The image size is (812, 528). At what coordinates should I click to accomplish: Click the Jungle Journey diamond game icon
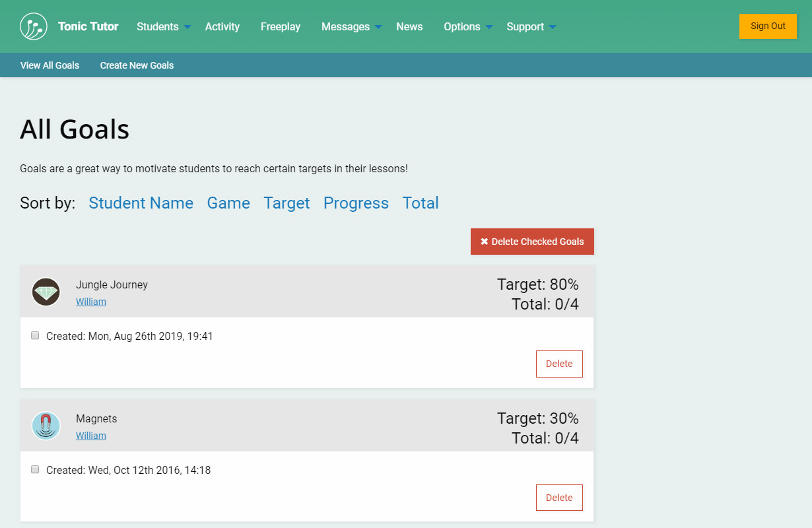46,292
